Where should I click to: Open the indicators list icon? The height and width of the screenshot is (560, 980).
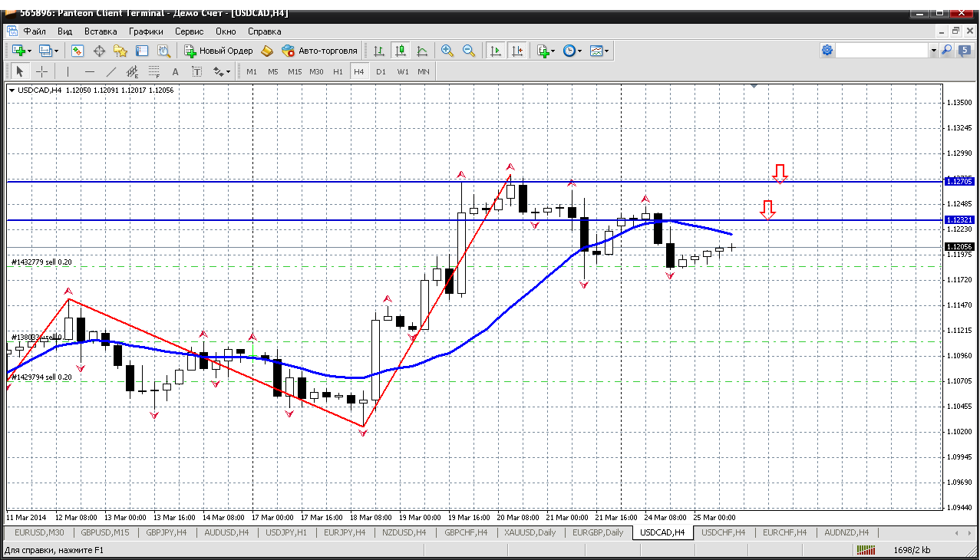coord(543,51)
